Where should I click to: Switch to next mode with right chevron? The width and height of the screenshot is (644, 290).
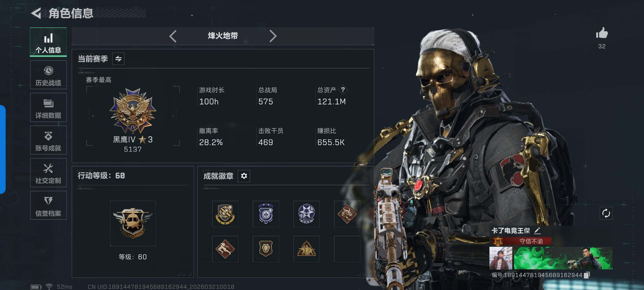coord(273,36)
